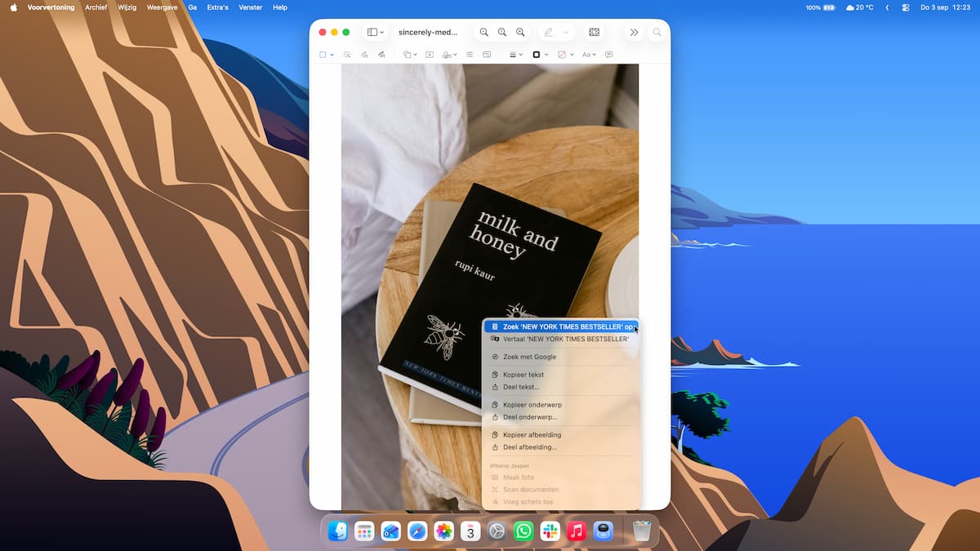Open the Sign signature menu
This screenshot has width=980, height=551.
click(x=450, y=55)
